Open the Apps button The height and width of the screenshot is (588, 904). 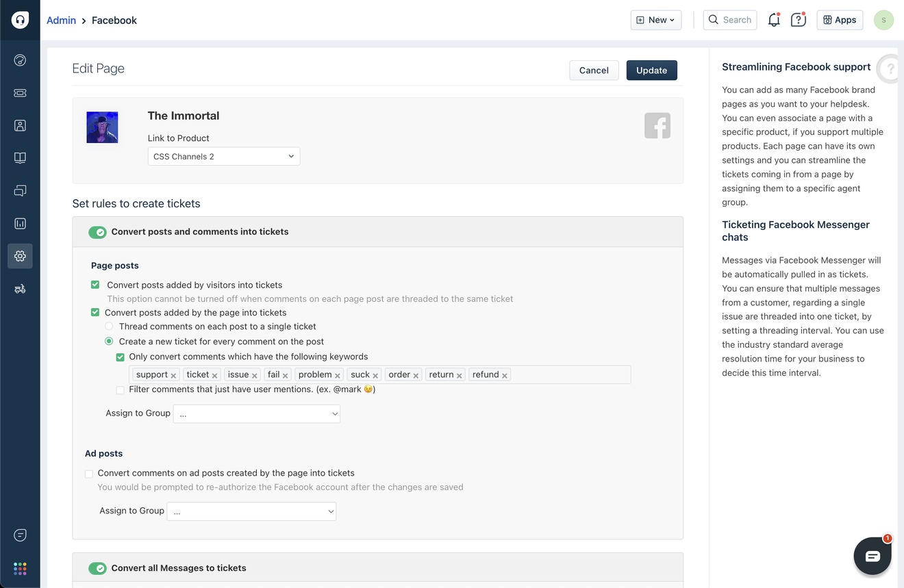pyautogui.click(x=840, y=20)
